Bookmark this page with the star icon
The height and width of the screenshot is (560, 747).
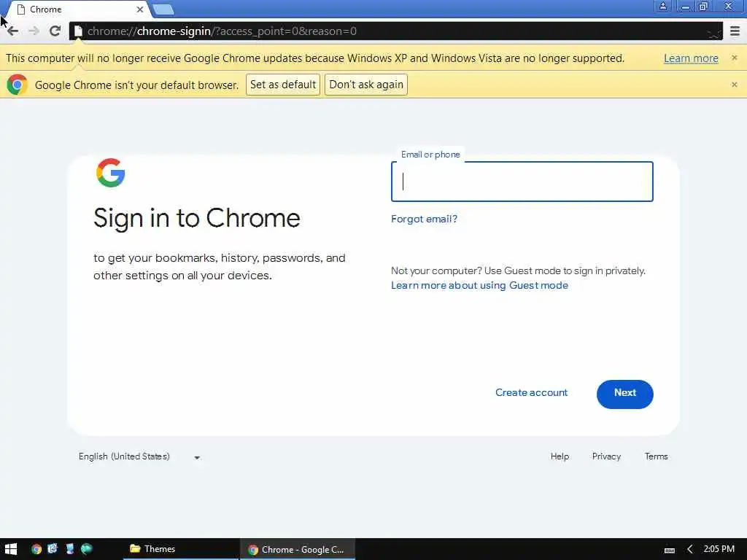click(x=713, y=32)
